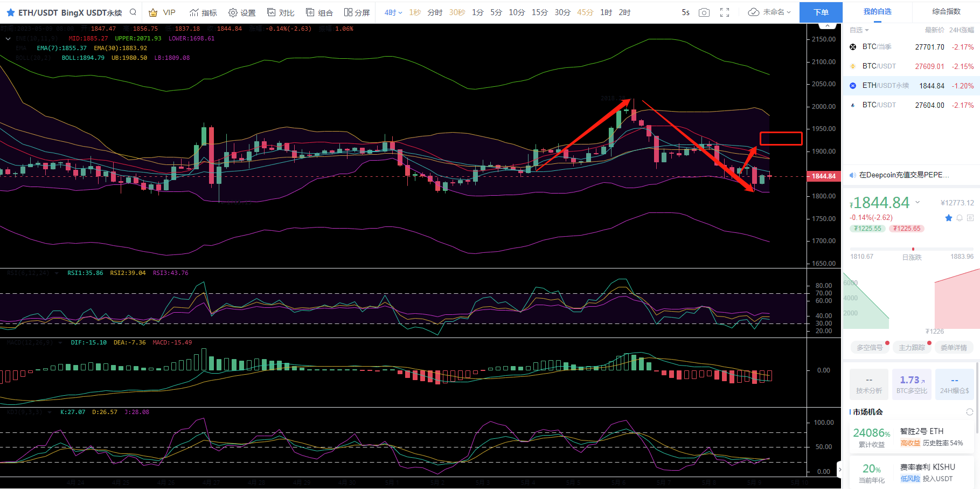Click the blue 下单 order button
This screenshot has width=980, height=489.
click(x=821, y=12)
